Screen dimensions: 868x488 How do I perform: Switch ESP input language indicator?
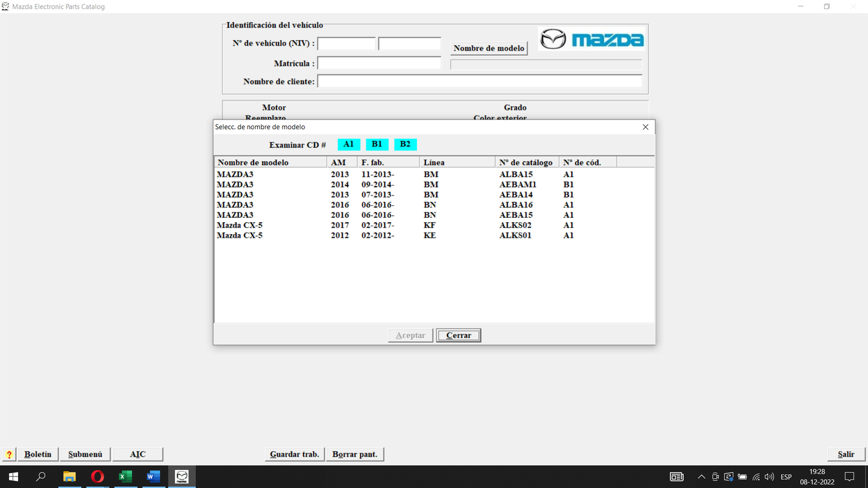point(786,477)
